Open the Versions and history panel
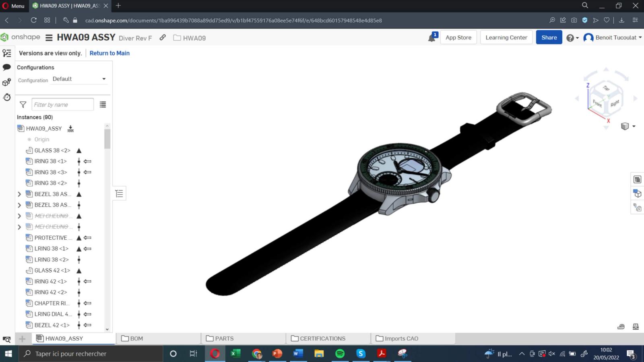The image size is (644, 362). (7, 53)
